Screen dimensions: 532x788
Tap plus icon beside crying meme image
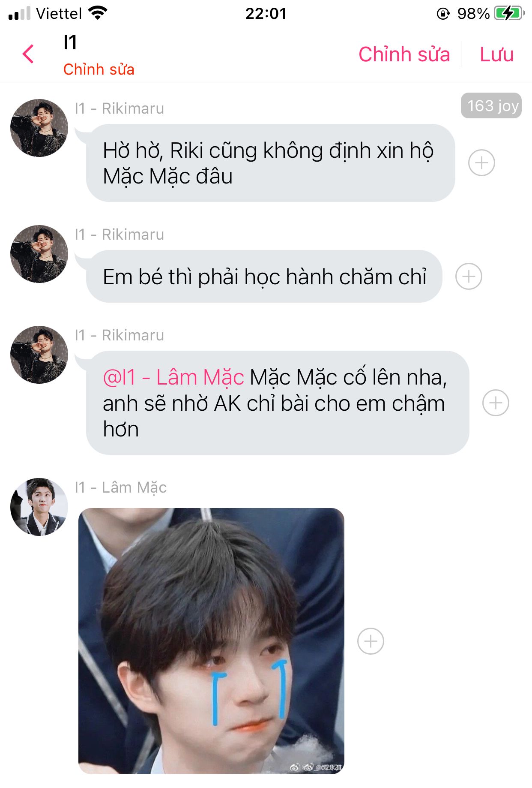point(371,641)
